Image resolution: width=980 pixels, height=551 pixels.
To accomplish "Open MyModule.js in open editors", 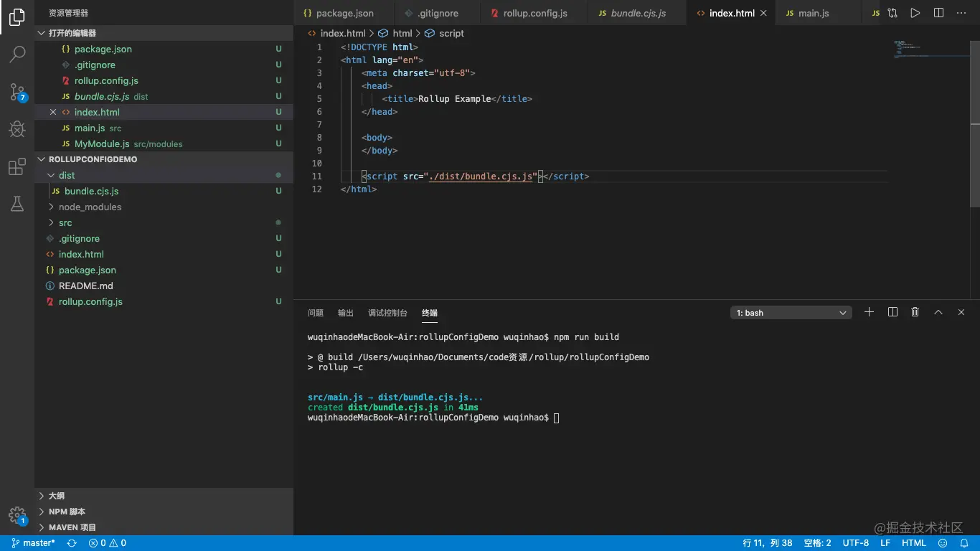I will coord(164,143).
